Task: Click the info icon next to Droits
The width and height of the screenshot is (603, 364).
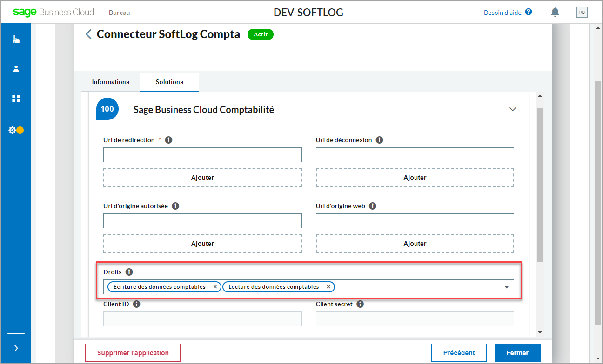Action: coord(129,272)
